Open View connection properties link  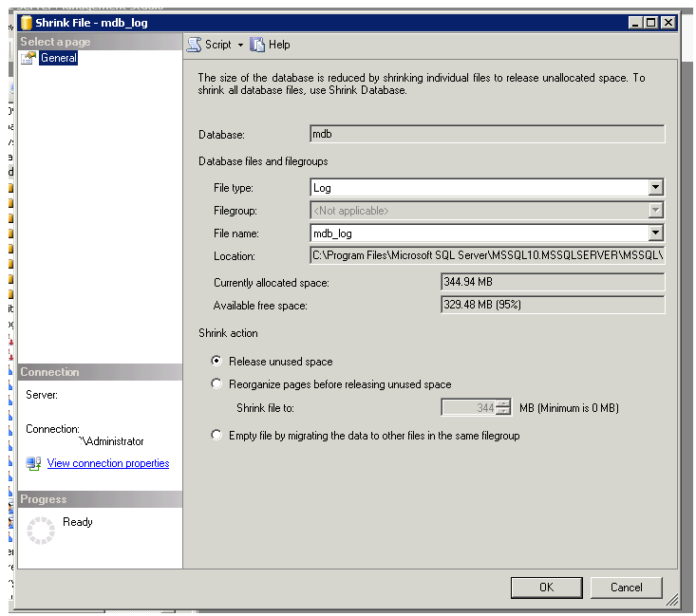pyautogui.click(x=108, y=463)
